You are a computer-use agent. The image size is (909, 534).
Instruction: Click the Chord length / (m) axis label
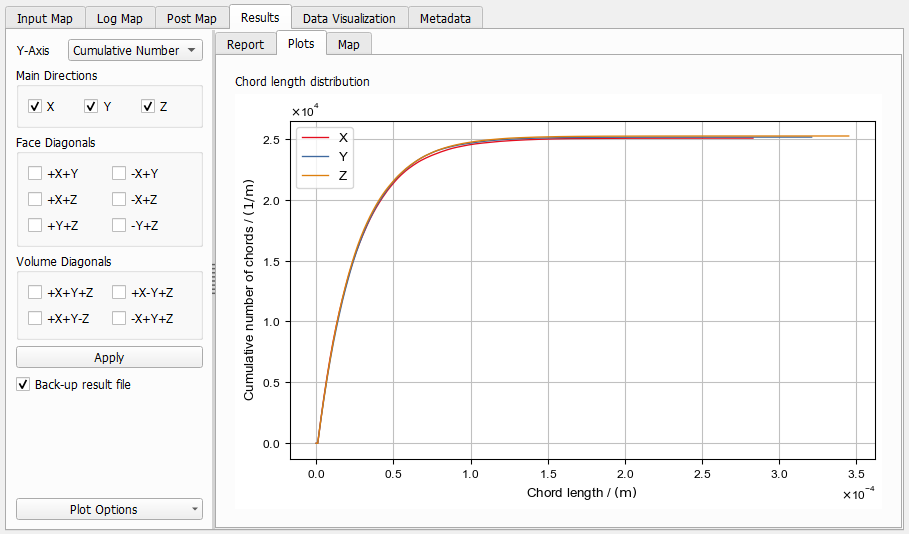582,493
